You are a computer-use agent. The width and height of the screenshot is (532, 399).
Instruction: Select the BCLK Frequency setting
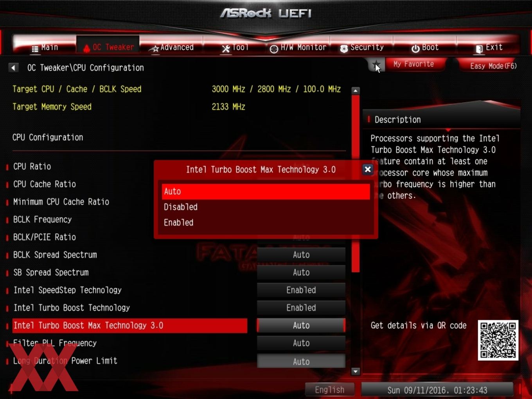pyautogui.click(x=42, y=219)
